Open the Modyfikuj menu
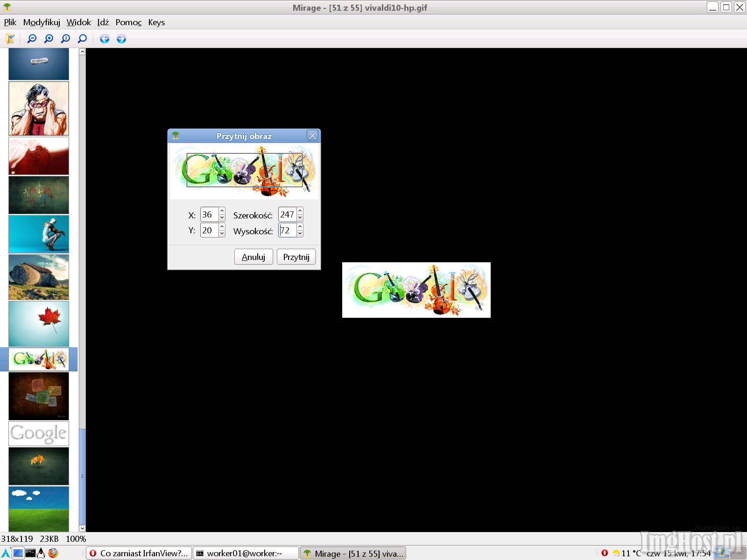The image size is (747, 560). pos(42,22)
